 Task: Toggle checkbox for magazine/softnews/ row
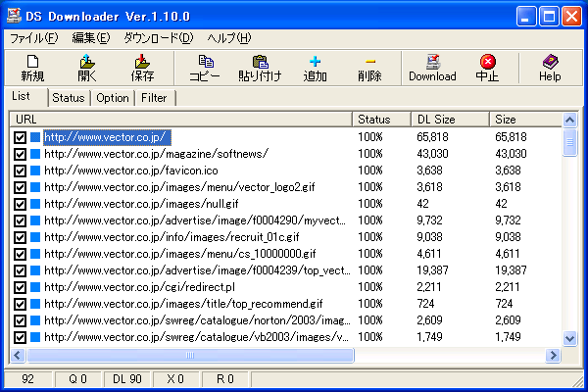pos(20,154)
